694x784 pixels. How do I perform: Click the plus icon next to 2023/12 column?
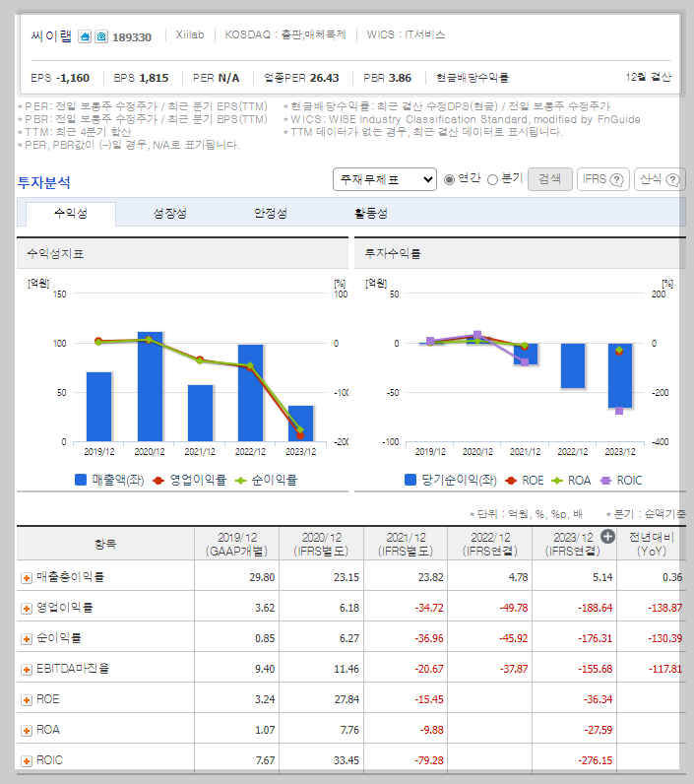point(607,537)
